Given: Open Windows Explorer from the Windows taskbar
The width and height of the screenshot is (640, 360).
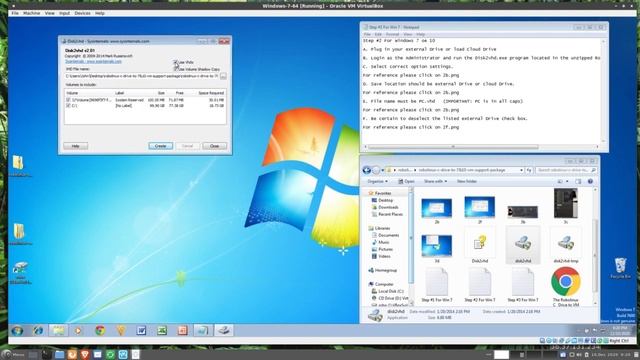Looking at the screenshot, I should [58, 330].
